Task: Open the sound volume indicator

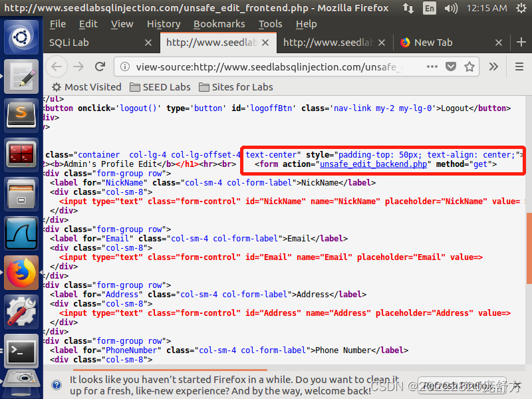Action: coord(451,8)
